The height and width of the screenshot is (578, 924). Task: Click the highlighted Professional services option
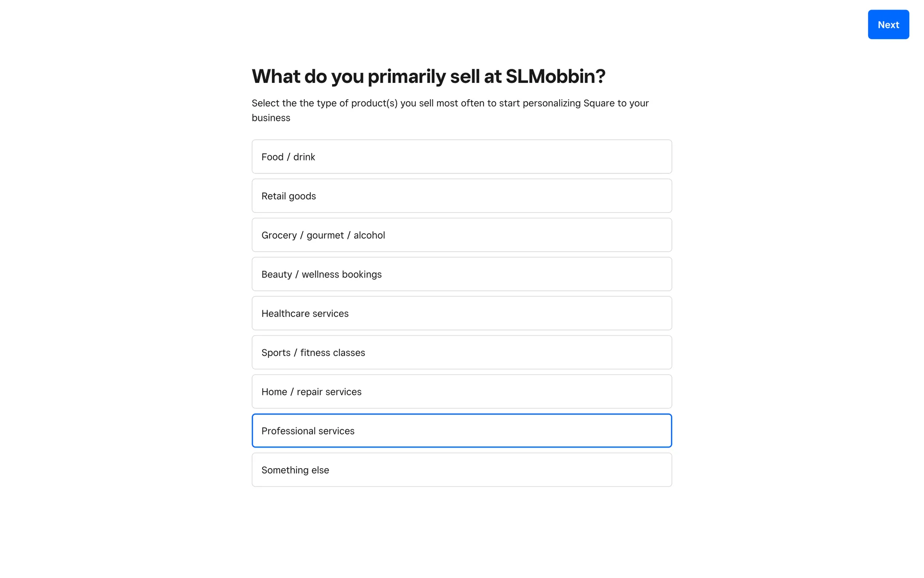pyautogui.click(x=462, y=431)
